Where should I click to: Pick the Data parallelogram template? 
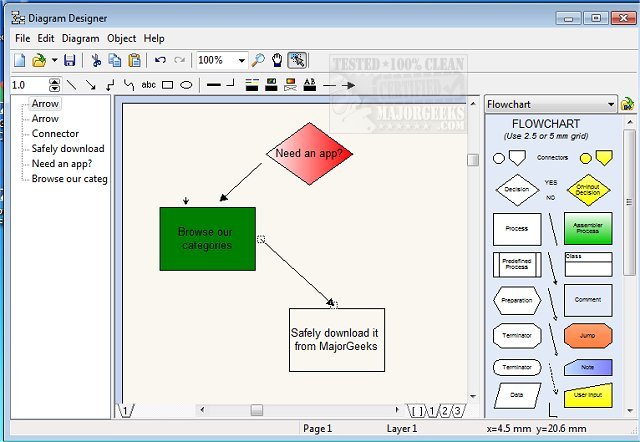point(517,395)
